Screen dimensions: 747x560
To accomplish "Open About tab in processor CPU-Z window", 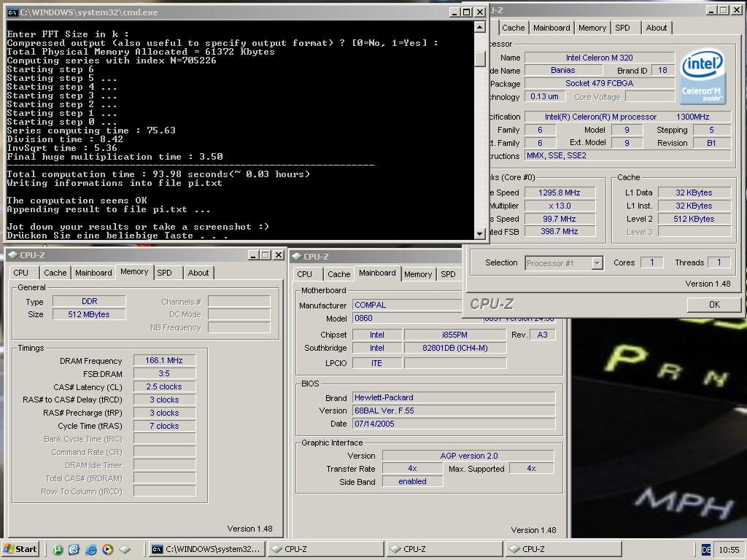I will pyautogui.click(x=657, y=28).
